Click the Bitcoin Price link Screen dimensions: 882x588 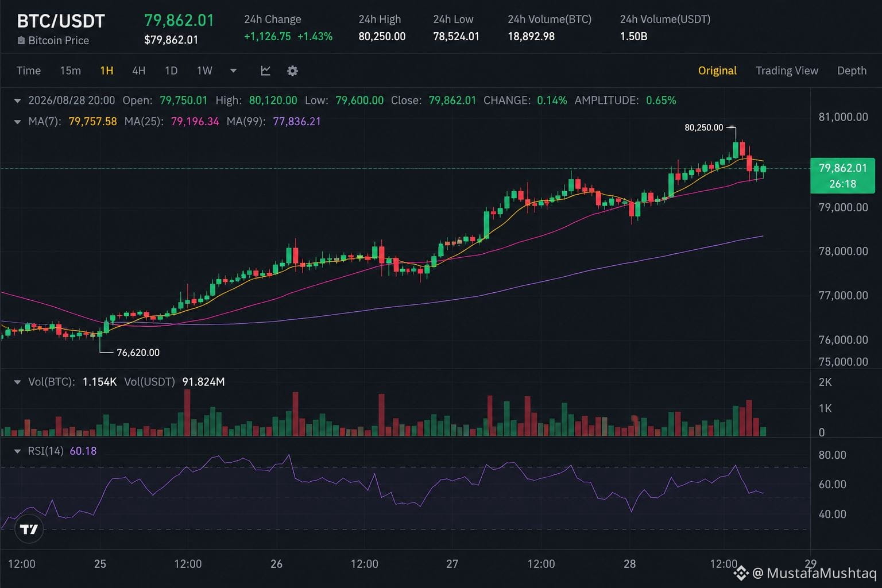pyautogui.click(x=59, y=40)
